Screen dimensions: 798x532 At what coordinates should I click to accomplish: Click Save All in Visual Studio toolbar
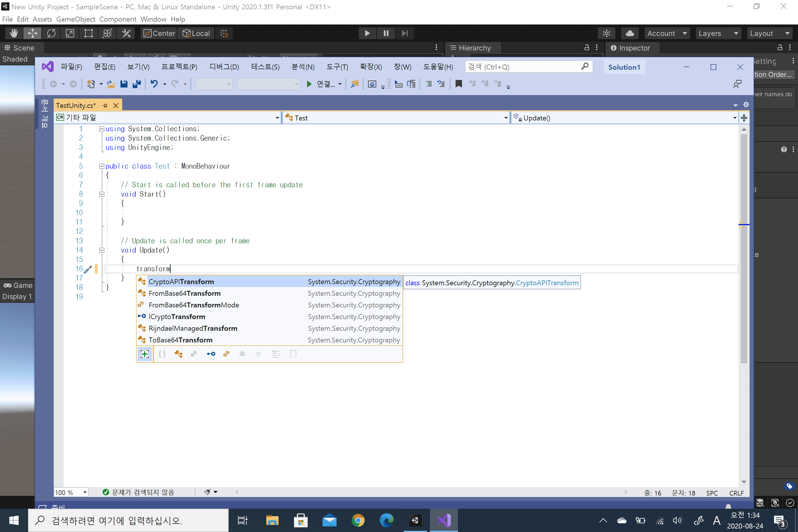click(x=137, y=84)
